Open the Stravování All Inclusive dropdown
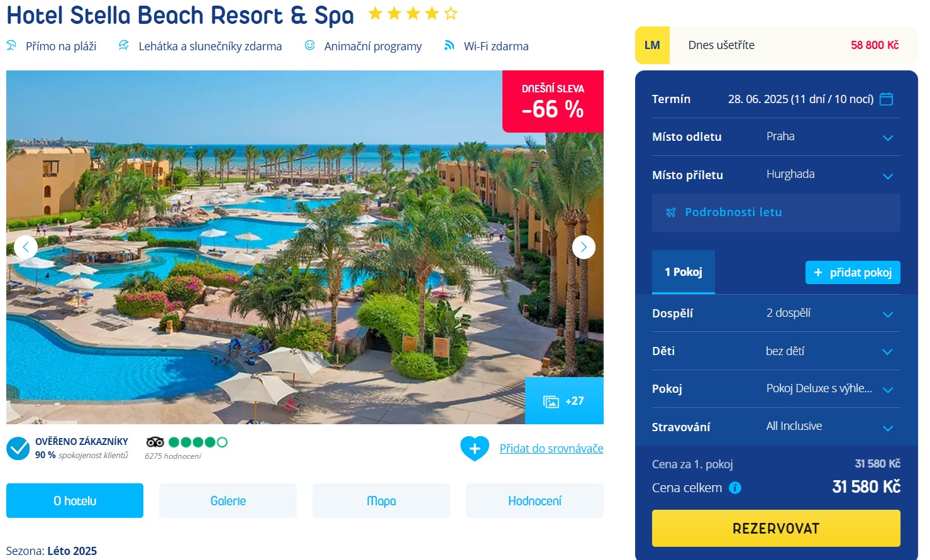Viewport: 930px width, 560px height. point(776,427)
